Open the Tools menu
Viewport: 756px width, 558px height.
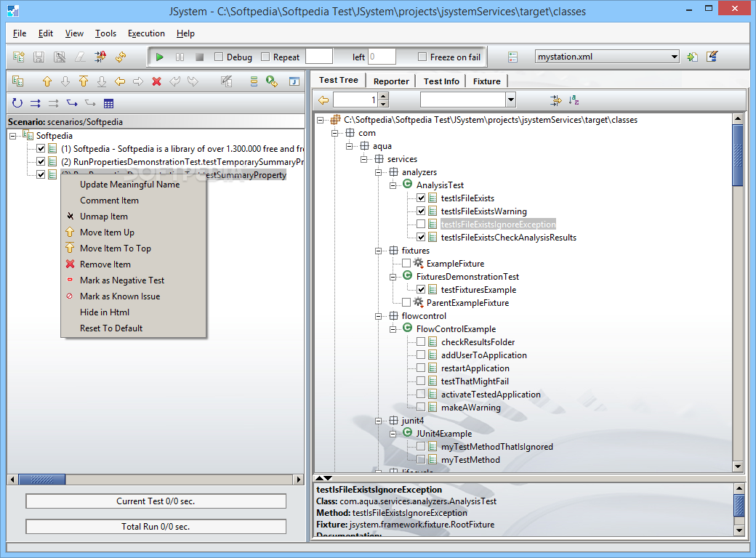pyautogui.click(x=105, y=33)
